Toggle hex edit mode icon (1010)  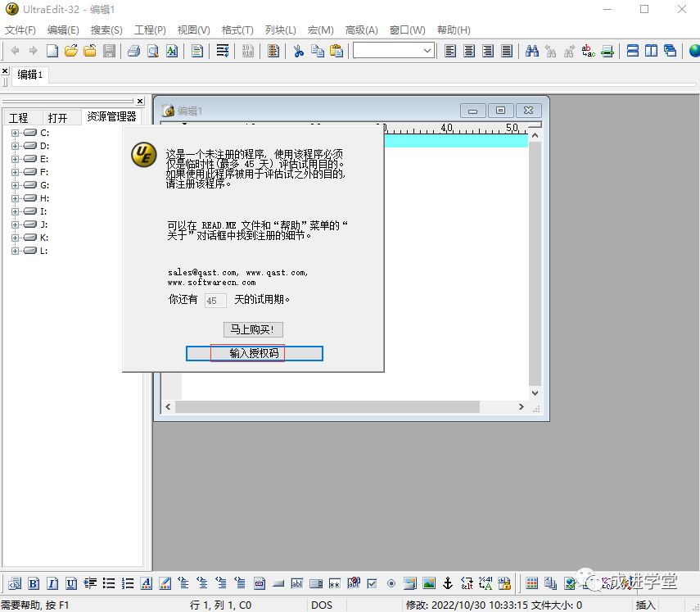pyautogui.click(x=248, y=51)
